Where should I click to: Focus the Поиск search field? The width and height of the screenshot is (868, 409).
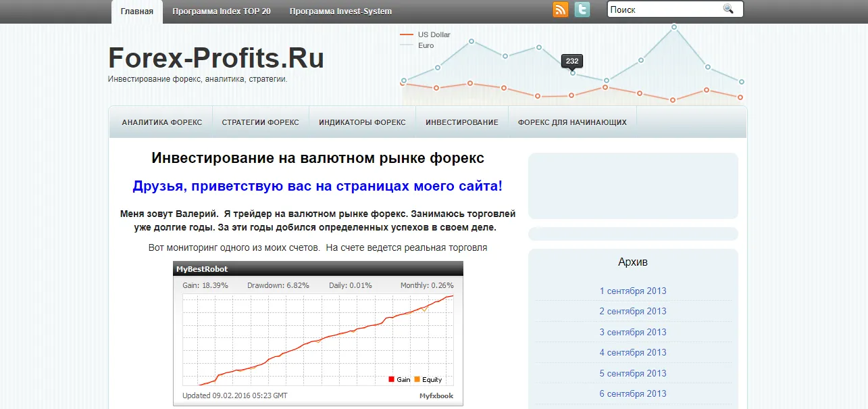665,9
